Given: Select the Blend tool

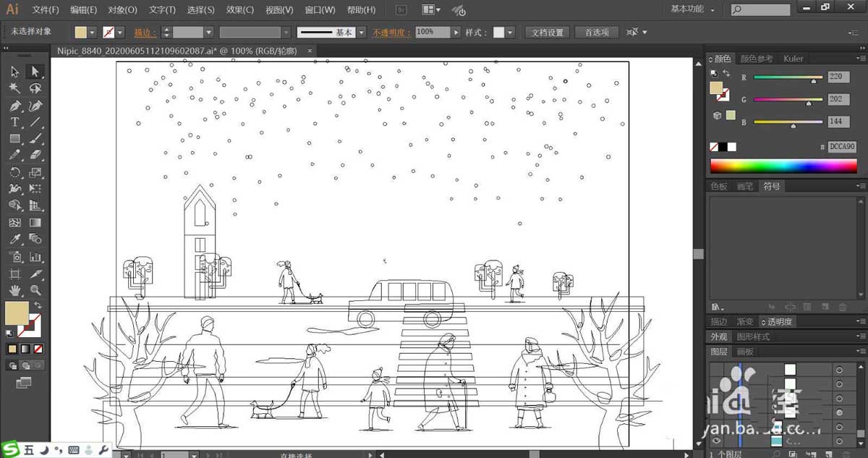Looking at the screenshot, I should pos(35,239).
